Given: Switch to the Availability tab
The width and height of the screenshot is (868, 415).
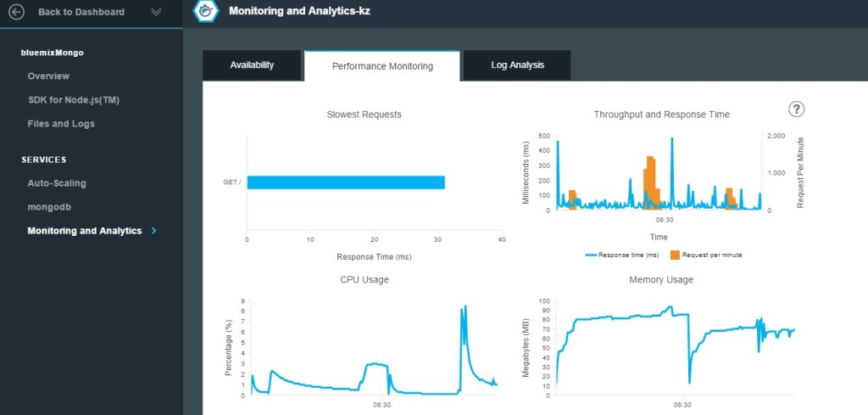Looking at the screenshot, I should click(251, 65).
